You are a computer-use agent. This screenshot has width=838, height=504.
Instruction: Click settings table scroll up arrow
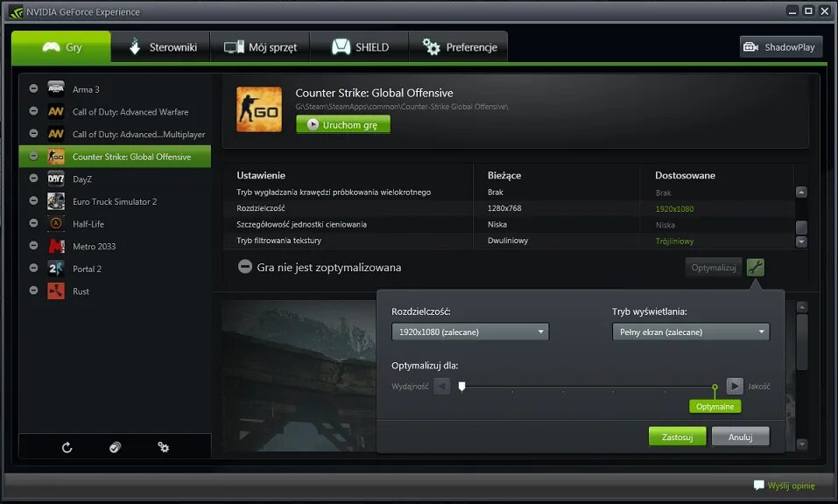click(x=801, y=192)
